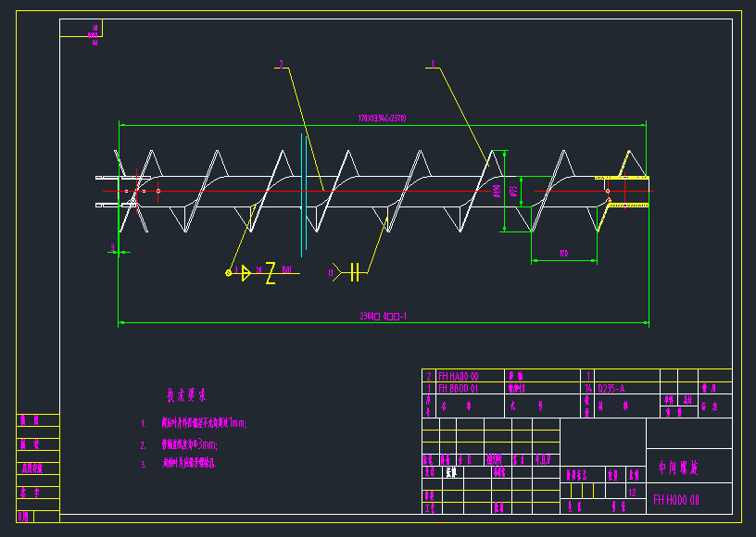Click the diameter dimension 'ø73'

click(x=513, y=192)
